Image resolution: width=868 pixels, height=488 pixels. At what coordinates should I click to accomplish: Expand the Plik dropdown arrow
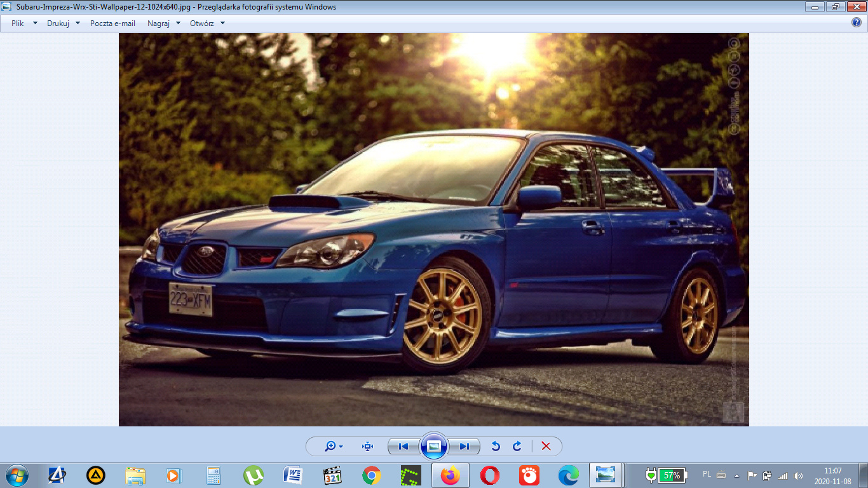[35, 24]
